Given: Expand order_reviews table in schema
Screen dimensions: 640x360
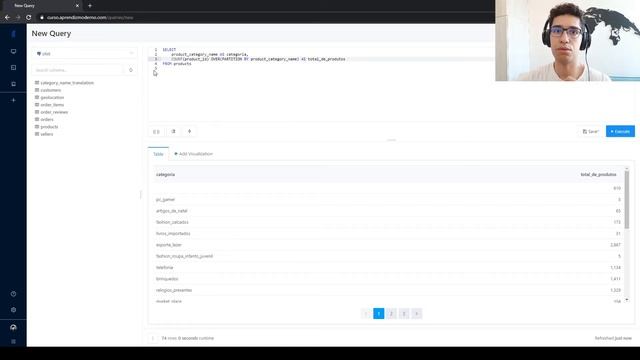Looking at the screenshot, I should 51,112.
